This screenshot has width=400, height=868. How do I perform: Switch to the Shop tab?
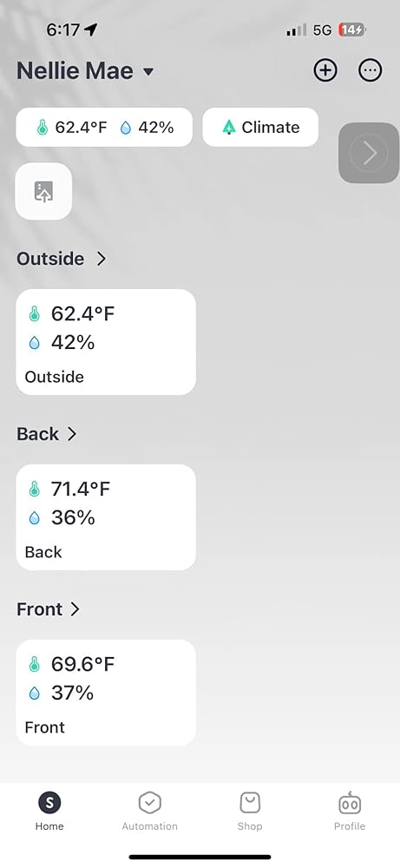250,811
